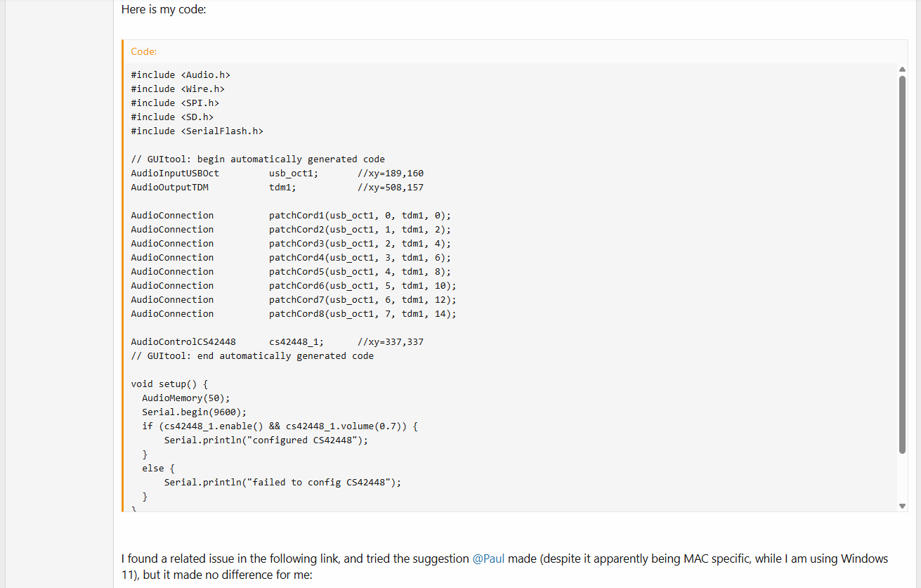Open the @Paul user mention link
The height and width of the screenshot is (588, 921).
point(488,559)
